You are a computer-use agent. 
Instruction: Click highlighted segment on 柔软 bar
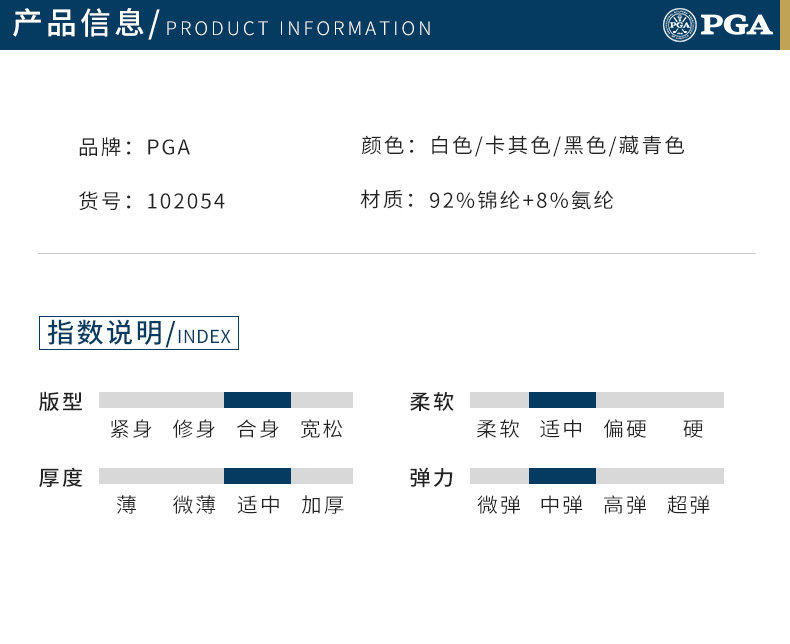[x=562, y=400]
